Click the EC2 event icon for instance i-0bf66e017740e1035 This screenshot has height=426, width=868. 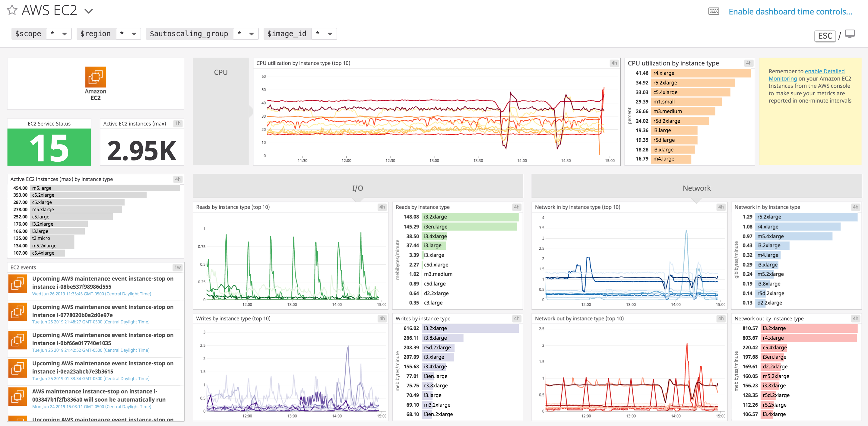17,340
